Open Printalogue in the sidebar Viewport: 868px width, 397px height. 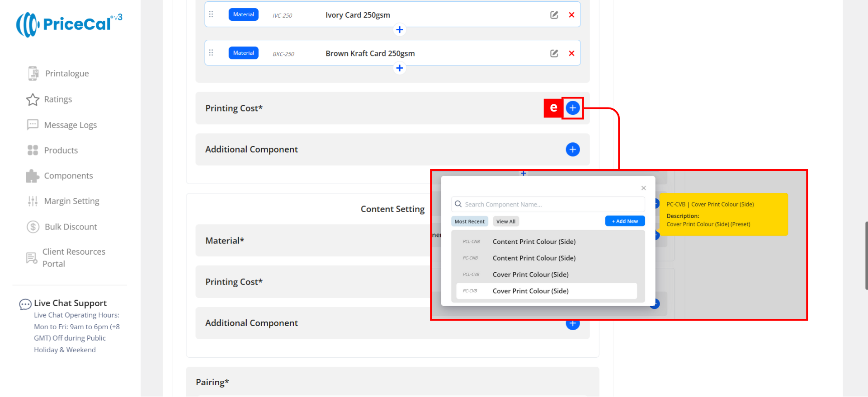click(66, 74)
